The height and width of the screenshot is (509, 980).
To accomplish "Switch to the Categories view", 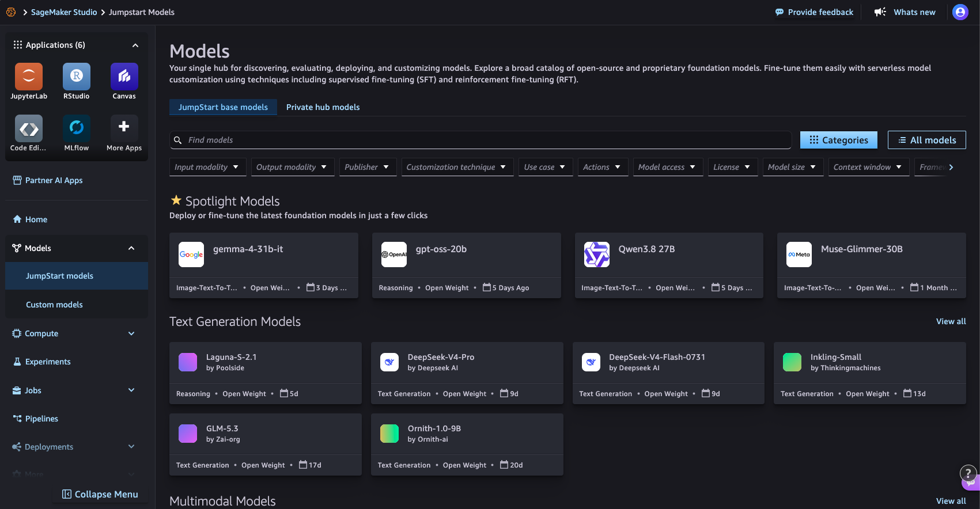I will pyautogui.click(x=839, y=140).
